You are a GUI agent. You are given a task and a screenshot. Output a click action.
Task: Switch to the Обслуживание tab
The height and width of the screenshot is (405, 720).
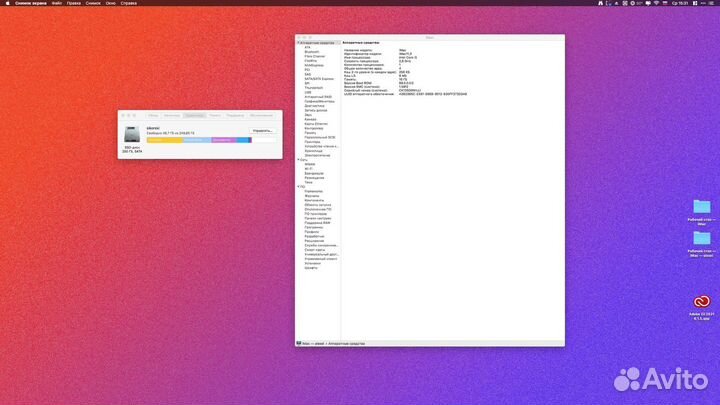pyautogui.click(x=261, y=116)
